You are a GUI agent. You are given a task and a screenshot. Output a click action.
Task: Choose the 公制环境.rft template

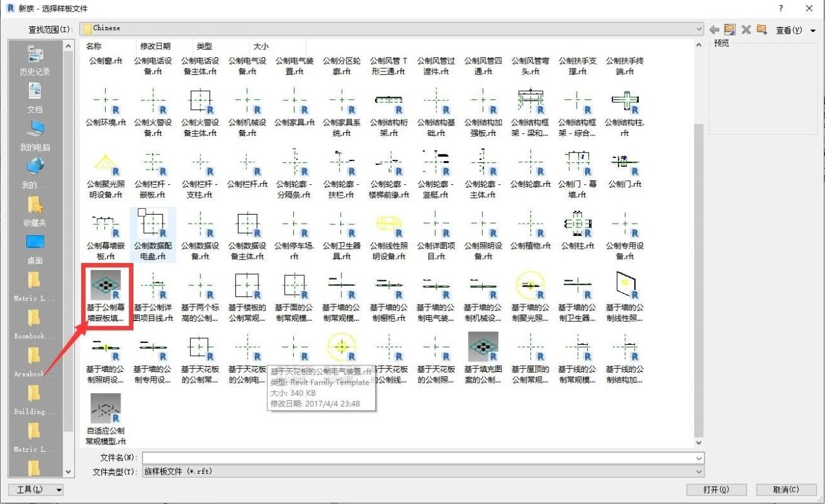106,108
